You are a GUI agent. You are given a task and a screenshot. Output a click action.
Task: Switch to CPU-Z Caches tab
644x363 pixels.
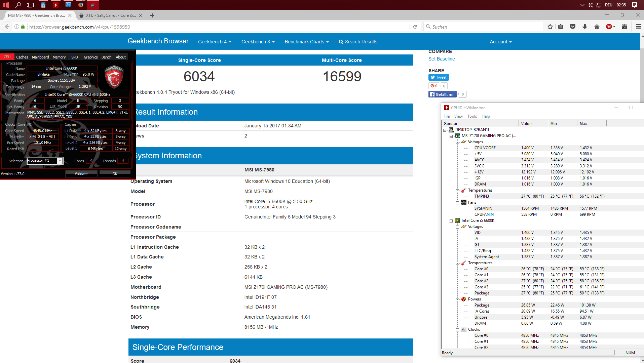pos(22,57)
